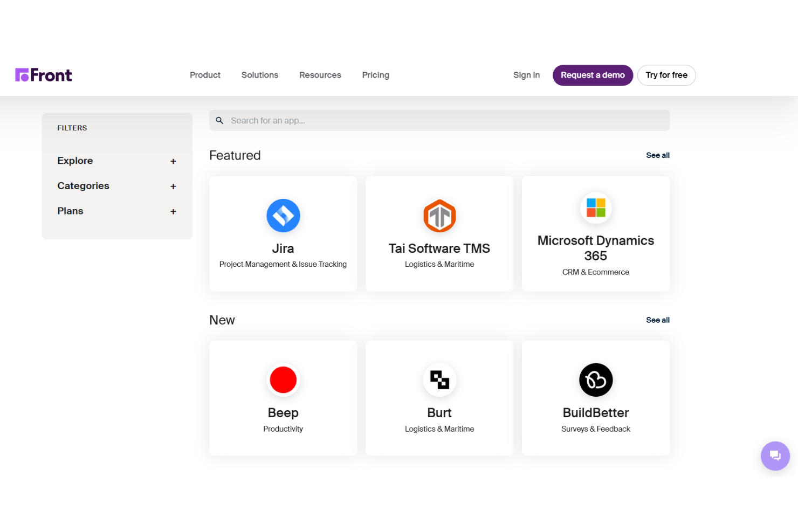This screenshot has height=532, width=798.
Task: Open the Resources menu
Action: pos(320,75)
